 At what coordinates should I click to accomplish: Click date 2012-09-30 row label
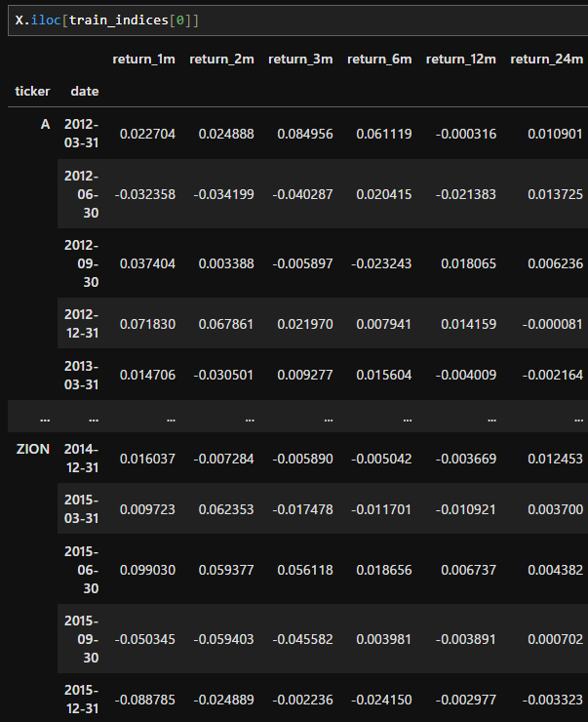(82, 263)
